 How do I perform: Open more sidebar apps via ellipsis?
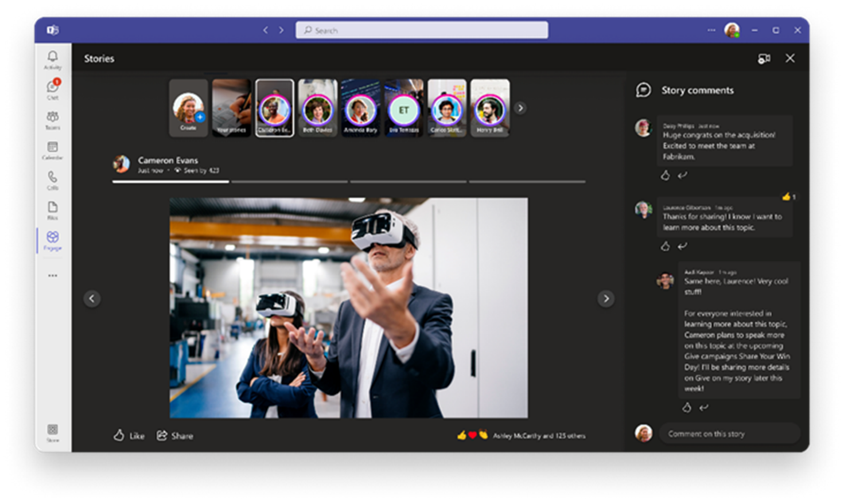(52, 275)
